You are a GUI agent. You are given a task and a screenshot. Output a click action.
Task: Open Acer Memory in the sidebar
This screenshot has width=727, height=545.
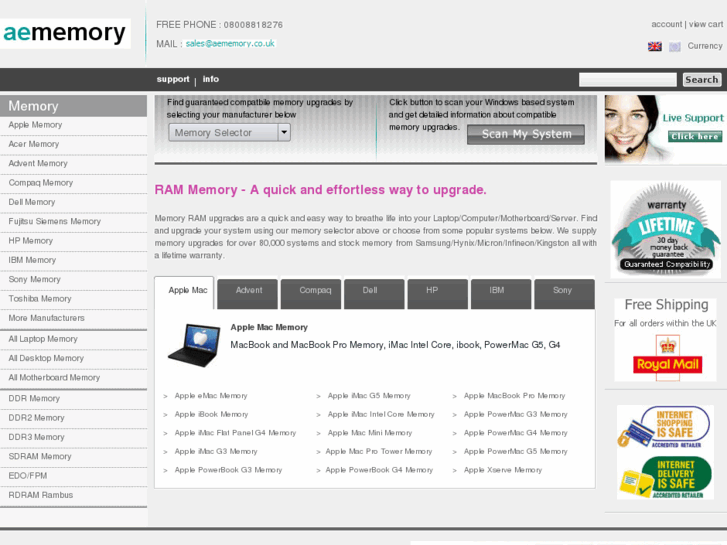[x=34, y=144]
